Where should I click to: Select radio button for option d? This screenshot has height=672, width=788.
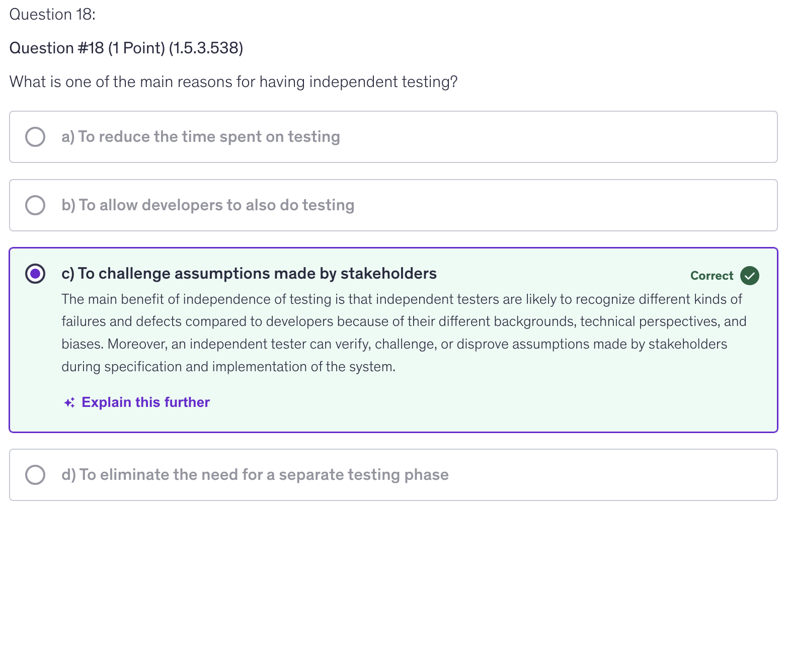[35, 475]
